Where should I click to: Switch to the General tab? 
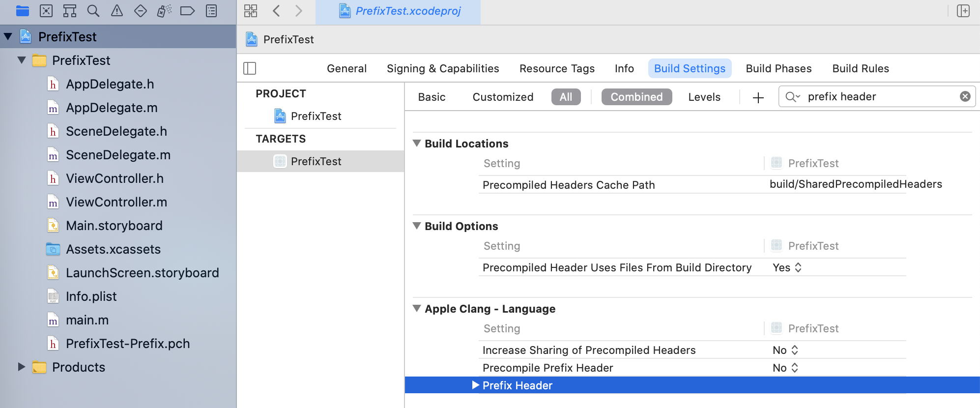coord(346,68)
